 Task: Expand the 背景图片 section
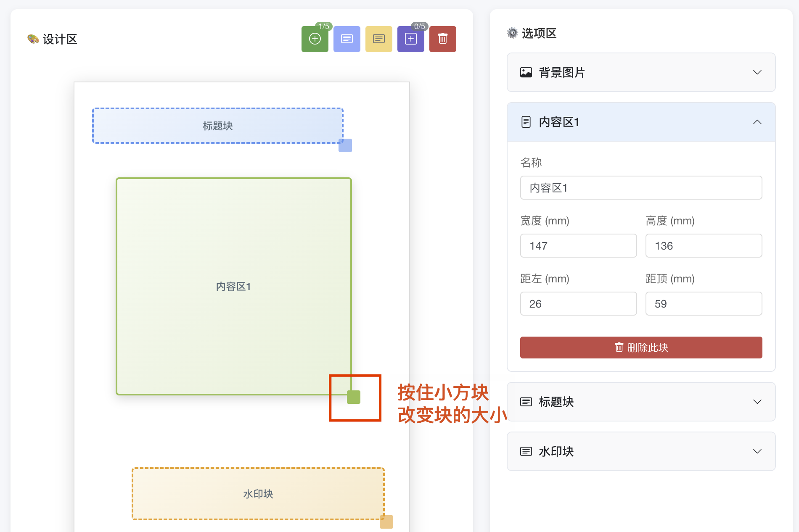641,72
